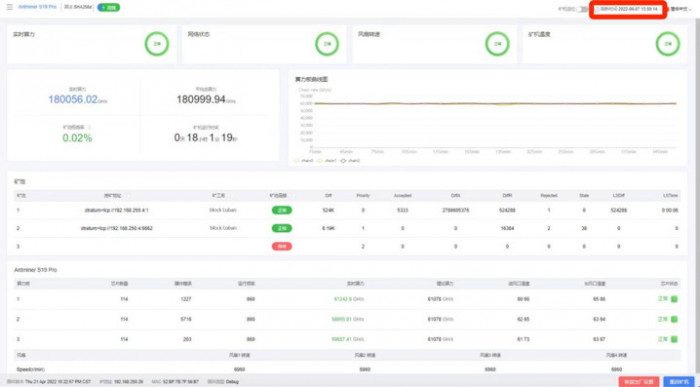The image size is (700, 387).
Task: Click the blue restart miner button
Action: point(679,382)
